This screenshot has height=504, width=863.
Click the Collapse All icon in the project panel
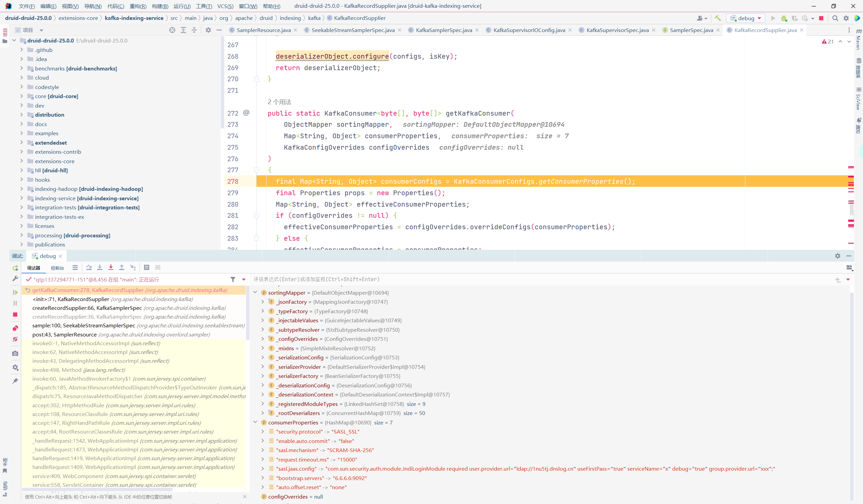(x=194, y=30)
